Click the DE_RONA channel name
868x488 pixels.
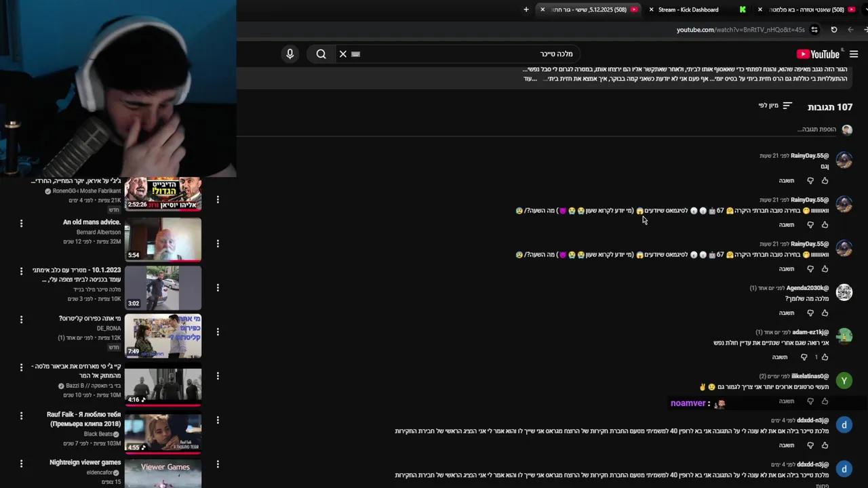pos(108,329)
